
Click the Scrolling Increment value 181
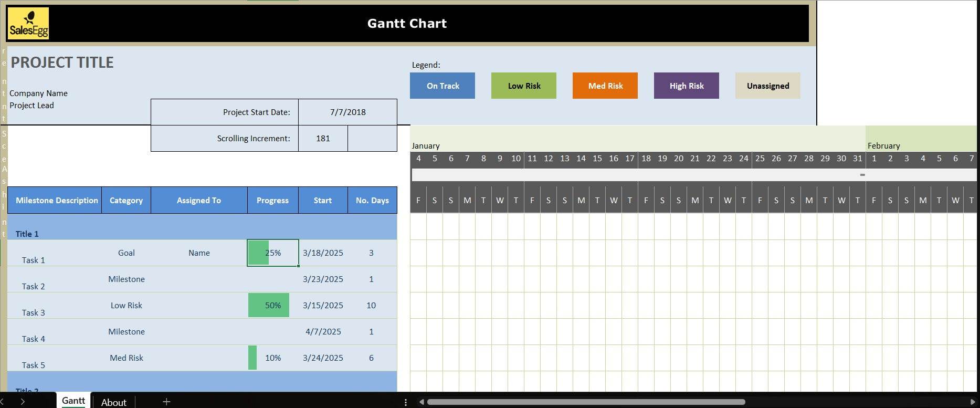pyautogui.click(x=323, y=138)
